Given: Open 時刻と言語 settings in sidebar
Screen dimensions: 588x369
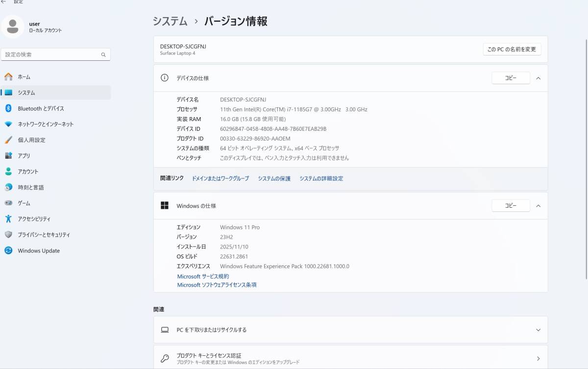Looking at the screenshot, I should point(56,187).
